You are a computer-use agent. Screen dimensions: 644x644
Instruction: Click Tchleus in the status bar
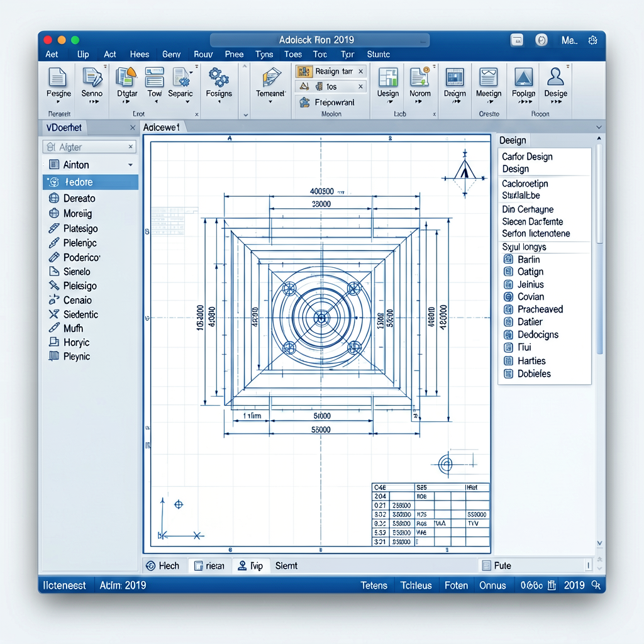[416, 586]
